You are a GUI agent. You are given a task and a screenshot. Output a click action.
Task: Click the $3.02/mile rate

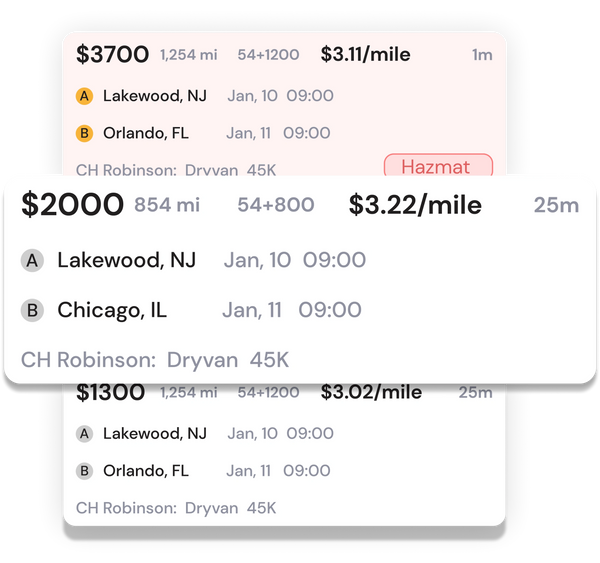[371, 393]
